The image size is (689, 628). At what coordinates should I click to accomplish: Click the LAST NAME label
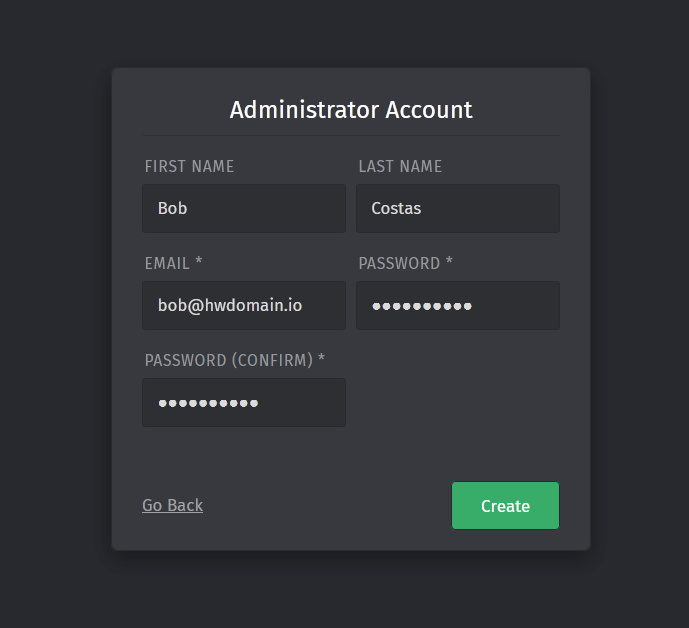[x=400, y=166]
